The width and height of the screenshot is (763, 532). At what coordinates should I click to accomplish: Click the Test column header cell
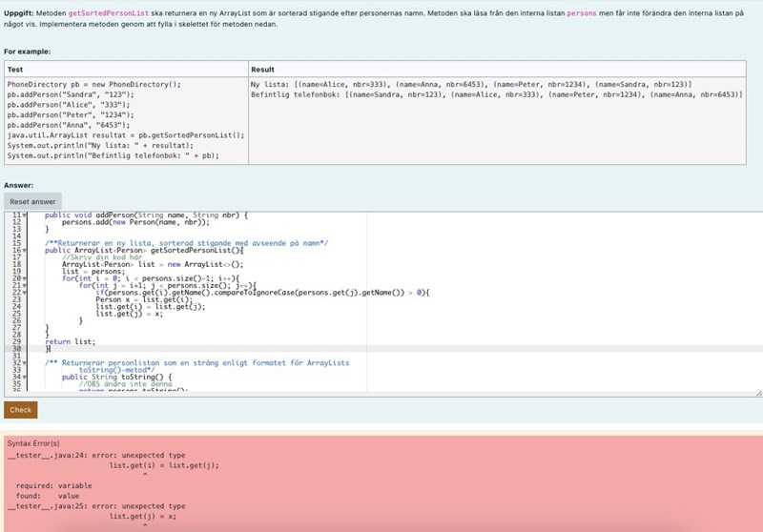tap(124, 70)
